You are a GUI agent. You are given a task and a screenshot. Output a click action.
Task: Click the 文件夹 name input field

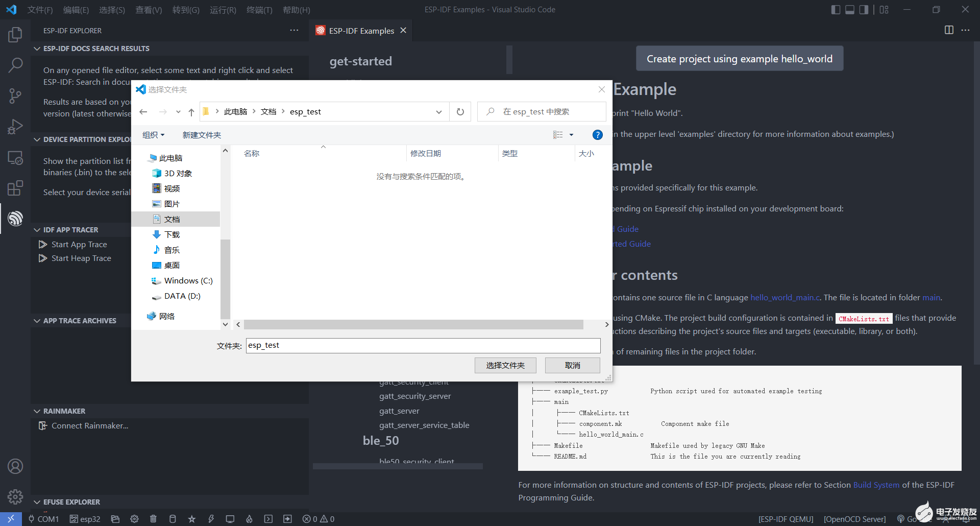(423, 345)
